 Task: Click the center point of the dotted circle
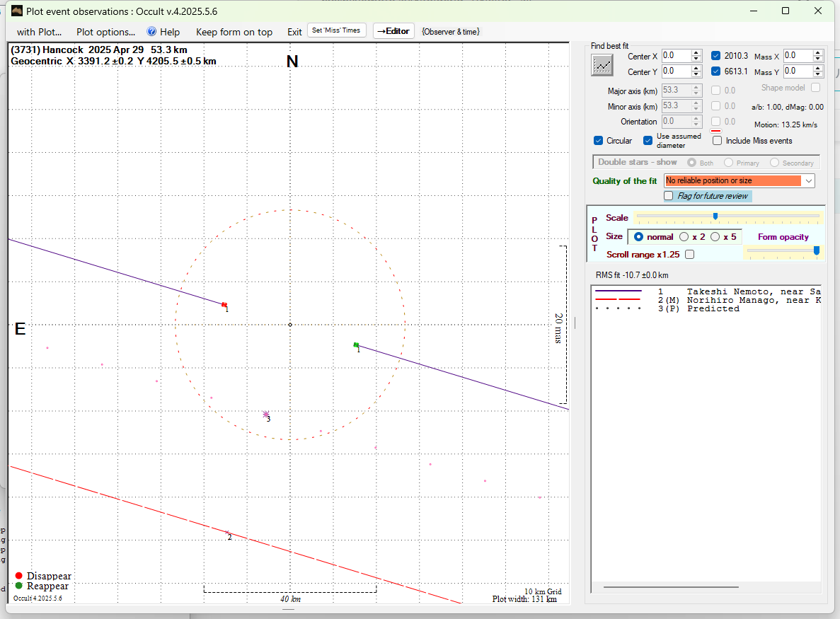click(290, 325)
